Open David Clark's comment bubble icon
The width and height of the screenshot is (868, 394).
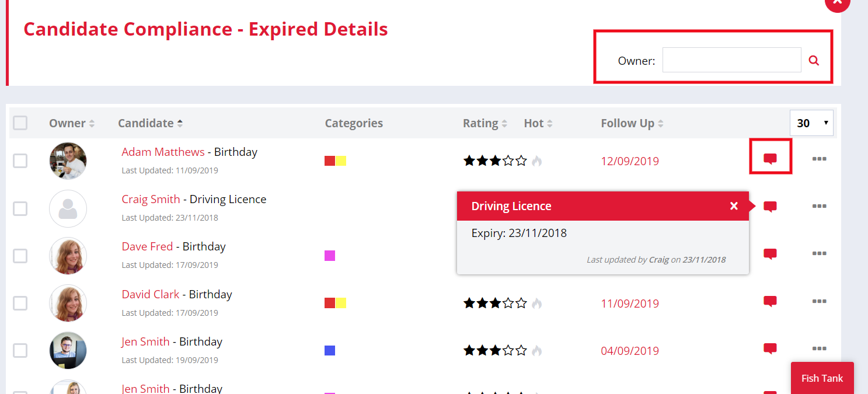[771, 301]
